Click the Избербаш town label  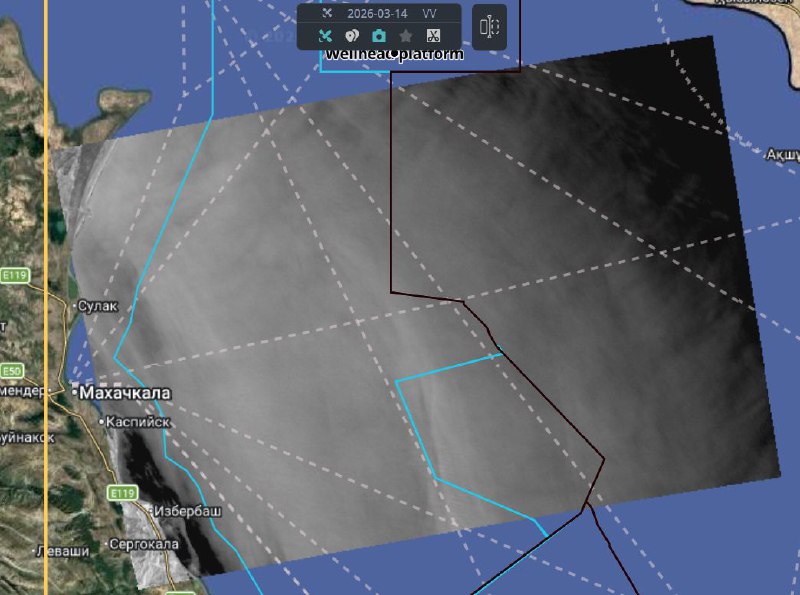tap(188, 511)
